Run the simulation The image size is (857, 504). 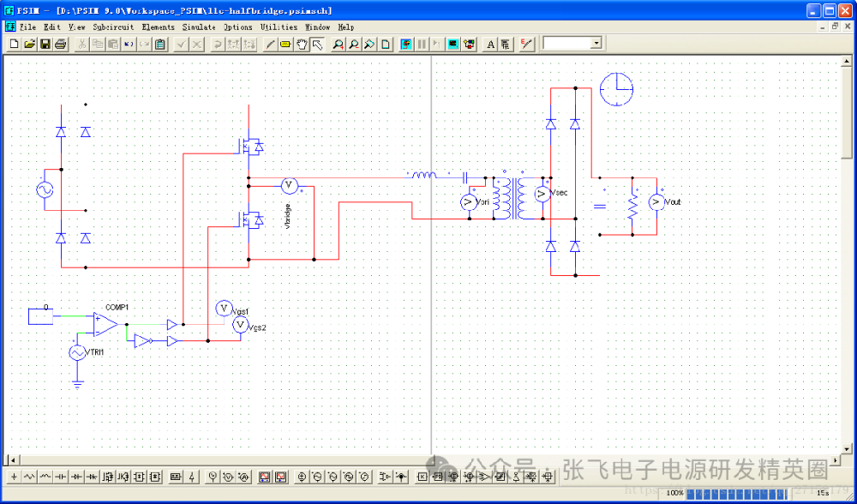(405, 45)
